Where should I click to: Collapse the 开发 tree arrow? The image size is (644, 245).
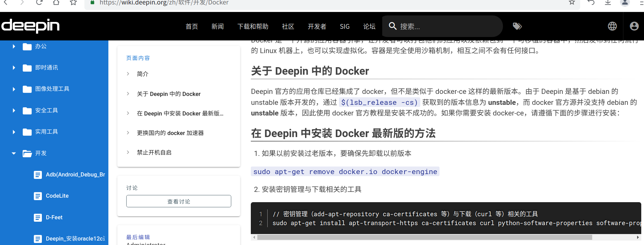14,153
